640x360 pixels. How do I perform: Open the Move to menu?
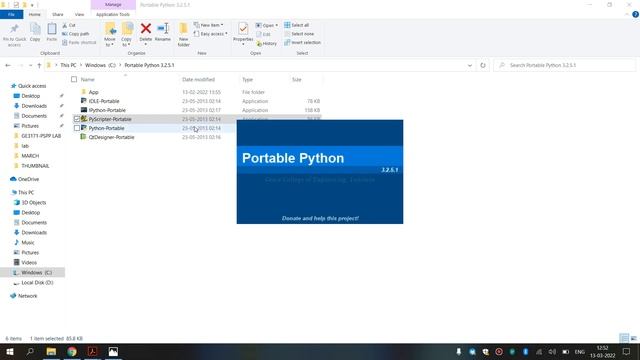[110, 34]
